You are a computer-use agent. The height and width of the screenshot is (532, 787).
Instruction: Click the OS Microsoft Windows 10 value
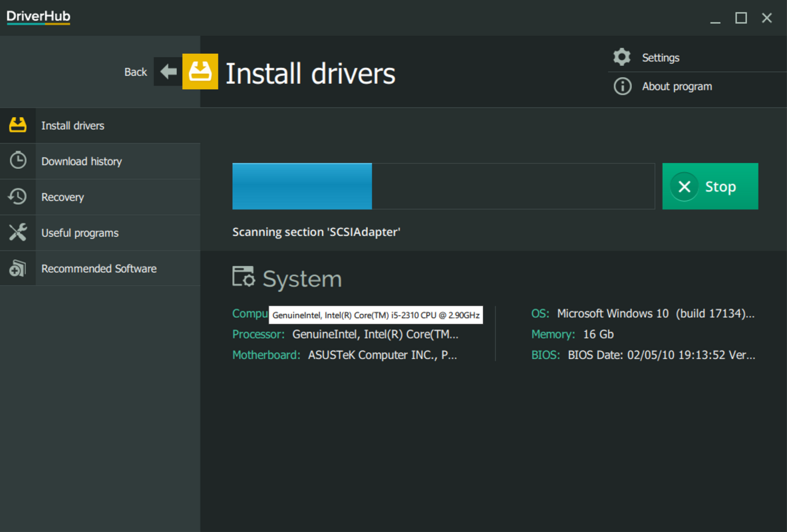655,314
